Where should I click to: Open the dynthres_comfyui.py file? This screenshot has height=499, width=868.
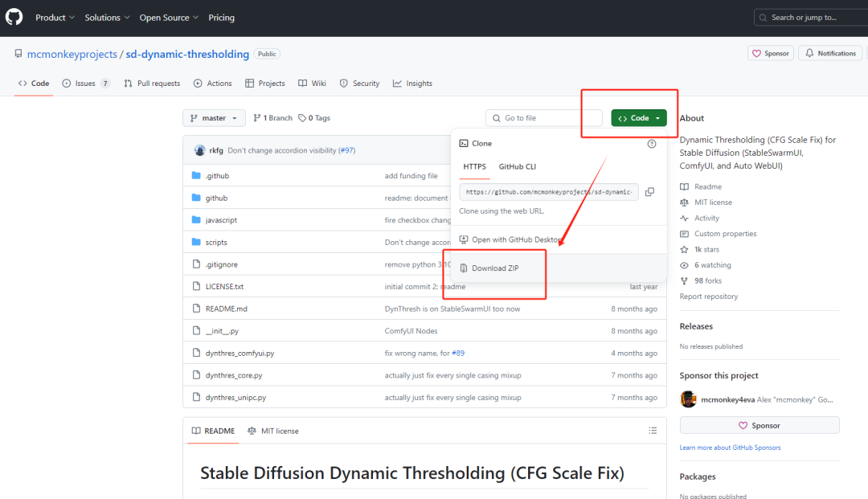240,353
